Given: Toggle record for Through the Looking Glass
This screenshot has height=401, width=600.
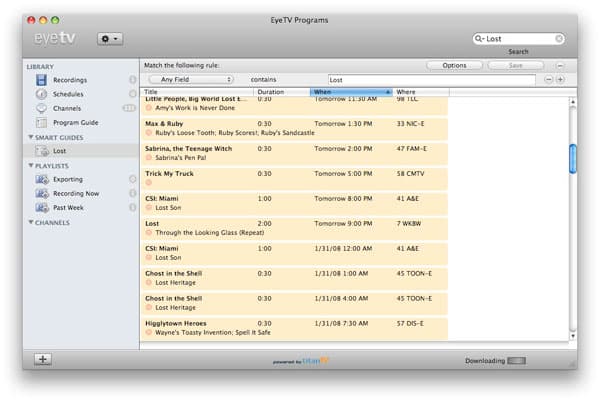Looking at the screenshot, I should (148, 233).
